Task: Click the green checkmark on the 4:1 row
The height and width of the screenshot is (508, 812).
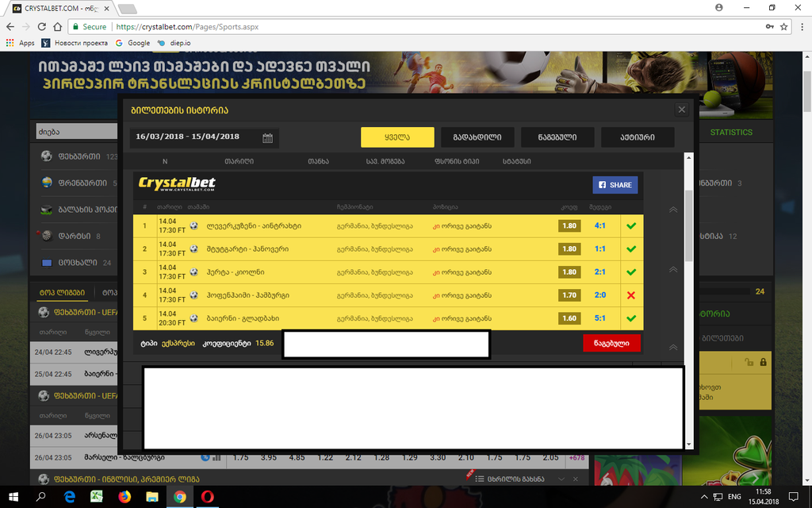Action: 631,226
